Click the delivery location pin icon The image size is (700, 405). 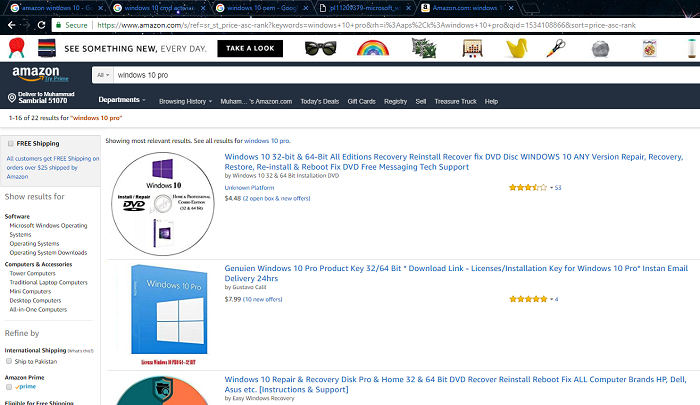pyautogui.click(x=12, y=97)
